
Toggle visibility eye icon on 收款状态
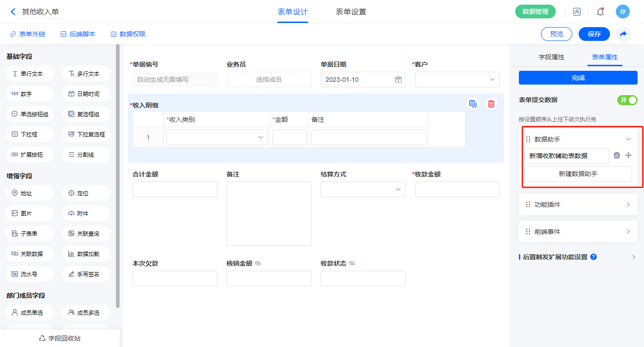click(352, 263)
